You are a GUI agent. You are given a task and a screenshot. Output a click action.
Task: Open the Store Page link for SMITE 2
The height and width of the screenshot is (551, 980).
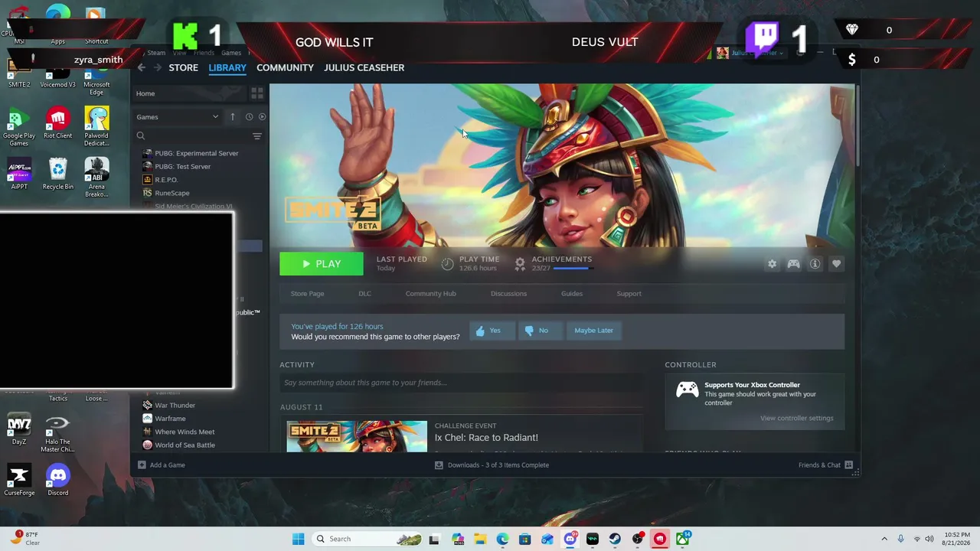coord(307,294)
